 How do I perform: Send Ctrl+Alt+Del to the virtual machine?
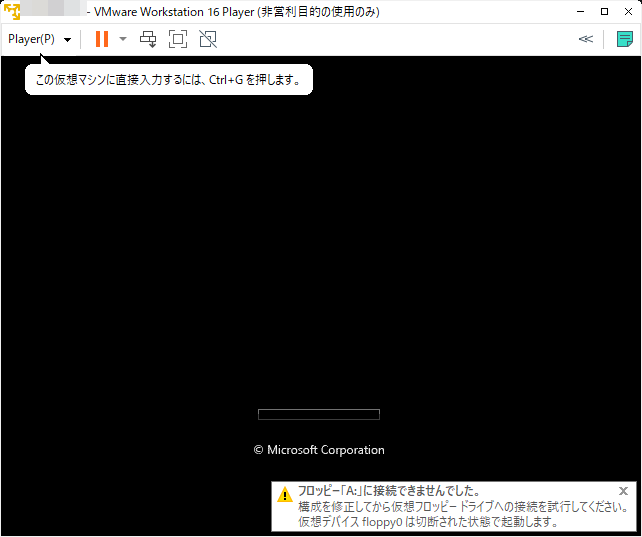[x=148, y=39]
